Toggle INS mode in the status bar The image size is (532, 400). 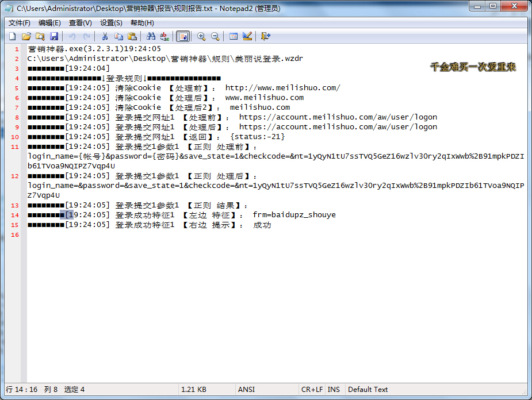(334, 389)
